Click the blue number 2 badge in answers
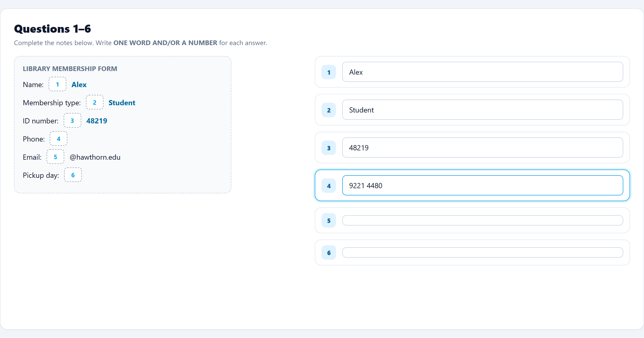The height and width of the screenshot is (338, 644). click(x=329, y=110)
